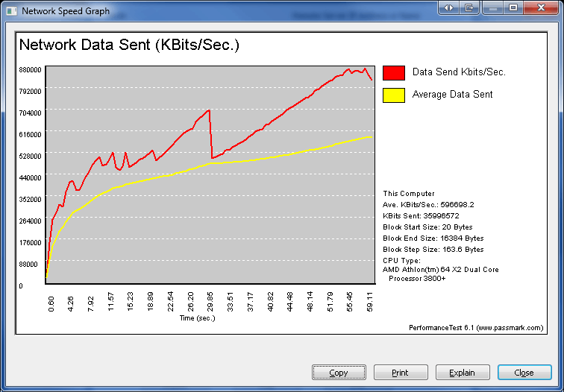Click the Network Speed Graph window icon

click(11, 10)
